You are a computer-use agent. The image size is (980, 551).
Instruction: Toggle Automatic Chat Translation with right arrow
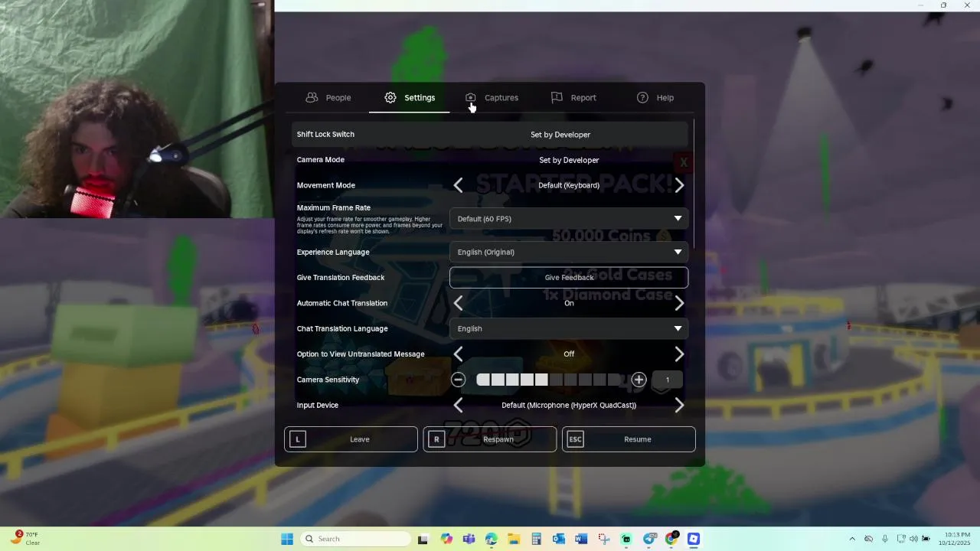[679, 303]
